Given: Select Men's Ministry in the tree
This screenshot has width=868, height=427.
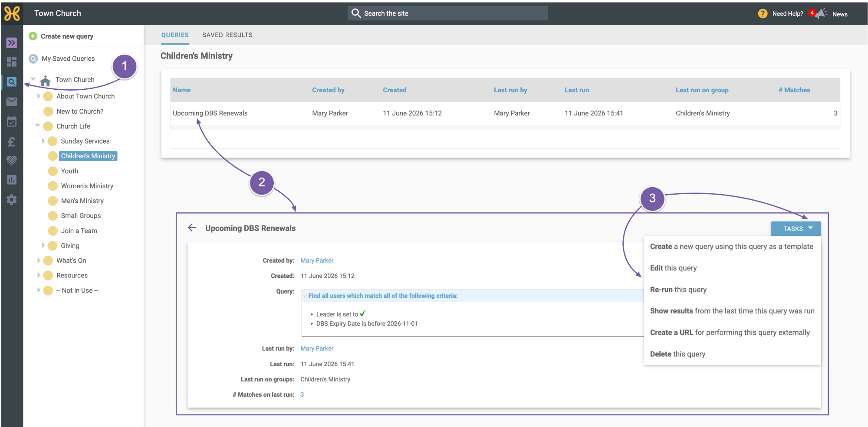Looking at the screenshot, I should click(x=82, y=201).
